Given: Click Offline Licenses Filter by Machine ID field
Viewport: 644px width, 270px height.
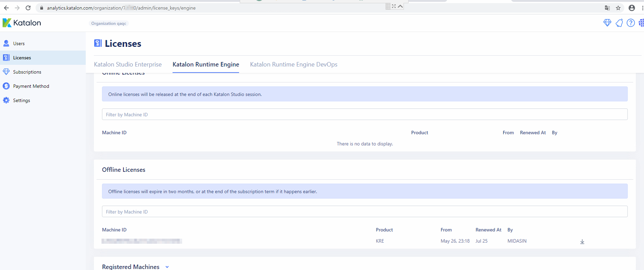Looking at the screenshot, I should pyautogui.click(x=365, y=212).
